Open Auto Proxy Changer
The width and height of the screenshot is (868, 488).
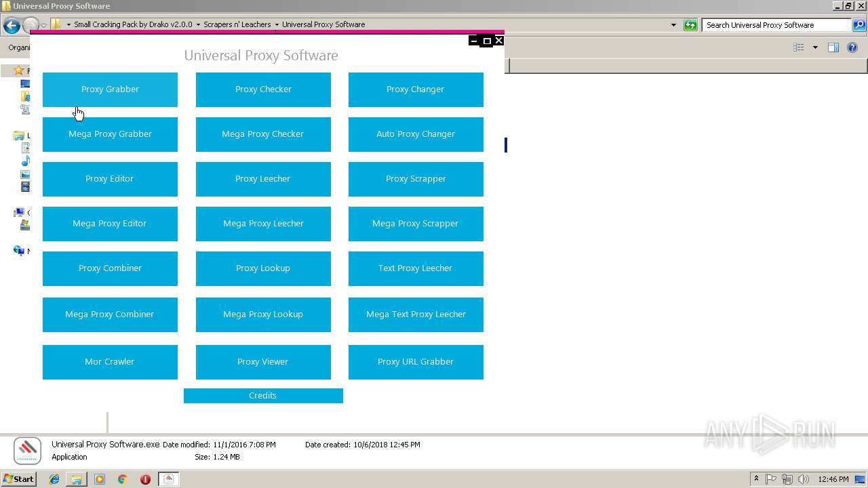pos(416,134)
